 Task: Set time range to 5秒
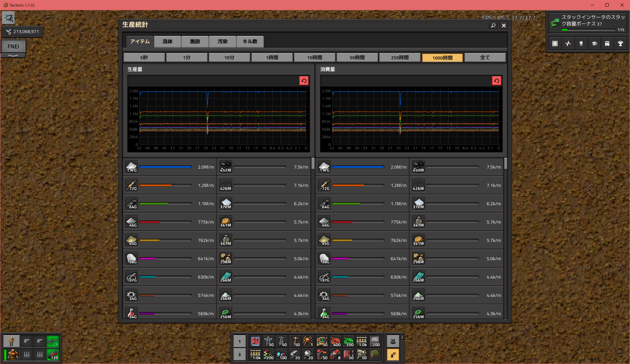click(144, 58)
